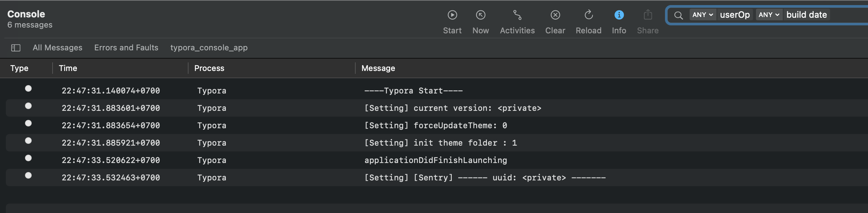
Task: Switch to Errors and Faults filter
Action: point(126,48)
